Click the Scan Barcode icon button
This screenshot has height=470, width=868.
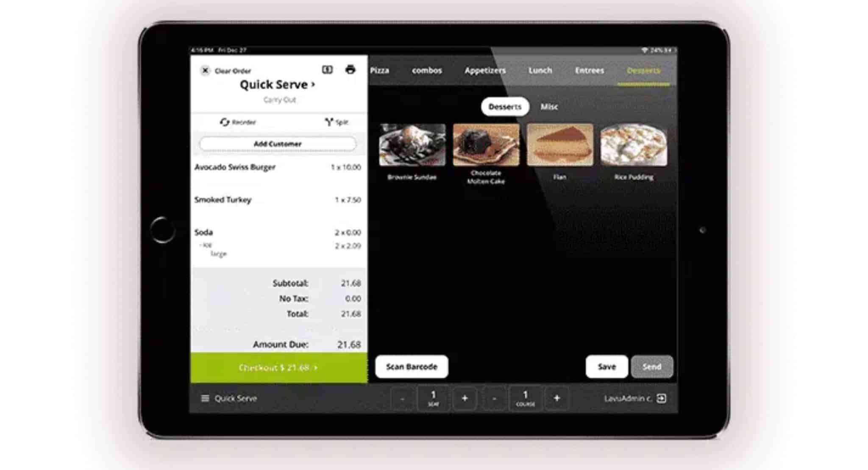pos(412,366)
